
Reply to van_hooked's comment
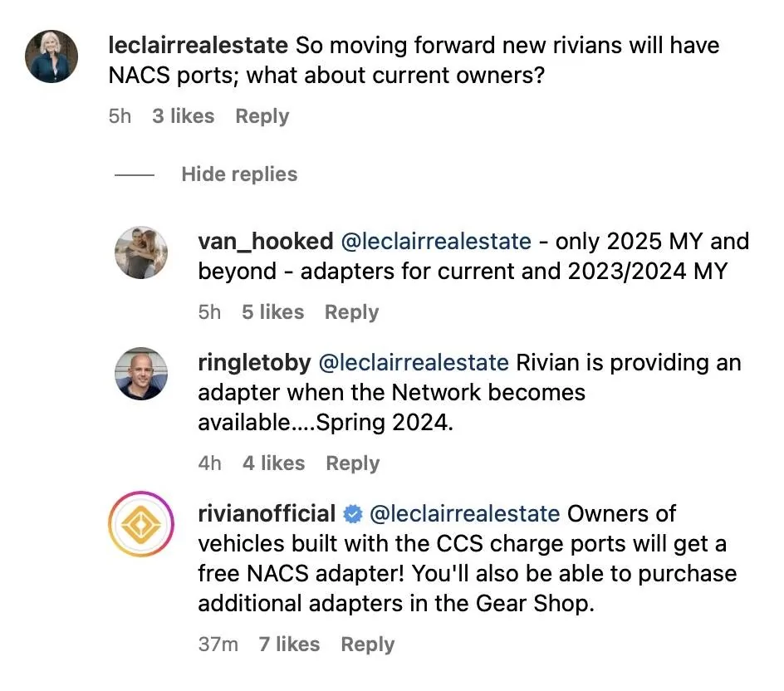pyautogui.click(x=351, y=312)
